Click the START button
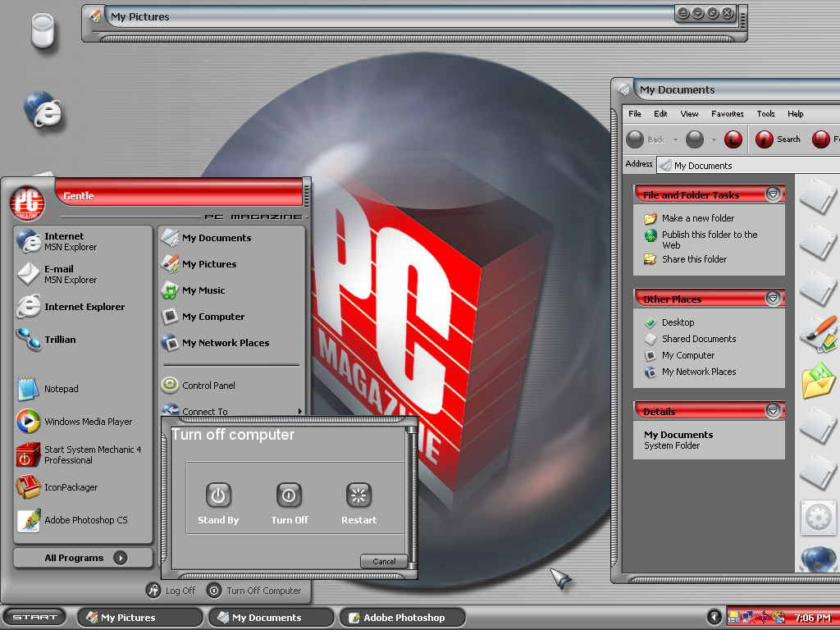Viewport: 840px width, 630px height. pos(34,617)
